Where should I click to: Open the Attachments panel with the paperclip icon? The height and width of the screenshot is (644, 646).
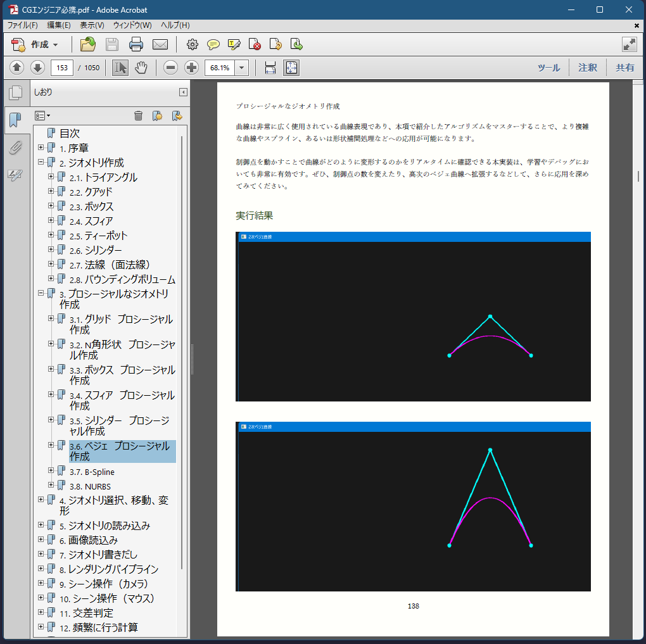pos(15,148)
